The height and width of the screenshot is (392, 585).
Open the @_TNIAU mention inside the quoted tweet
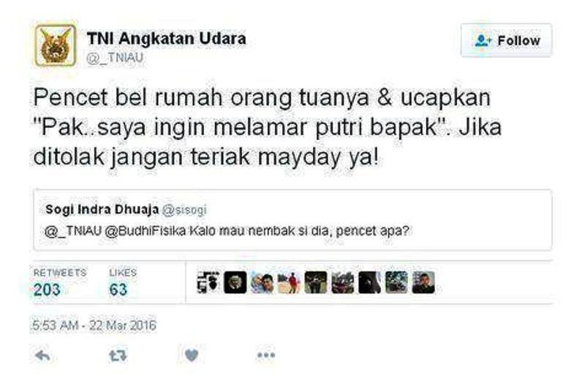click(x=73, y=231)
